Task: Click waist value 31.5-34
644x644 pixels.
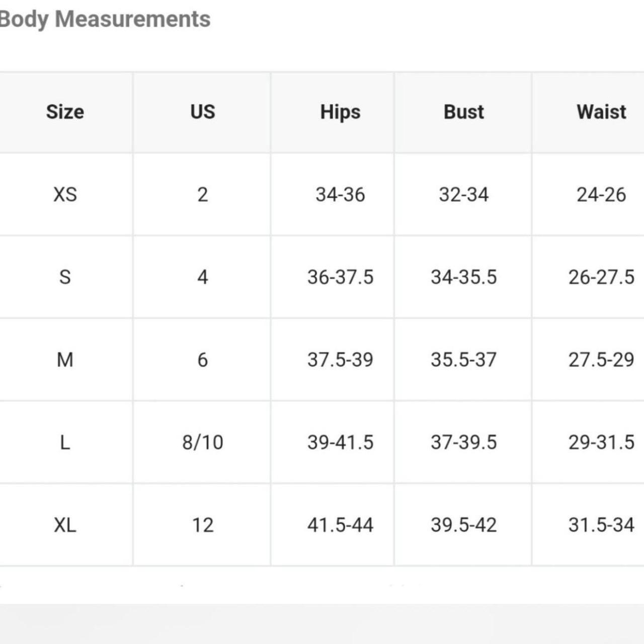Action: coord(601,525)
